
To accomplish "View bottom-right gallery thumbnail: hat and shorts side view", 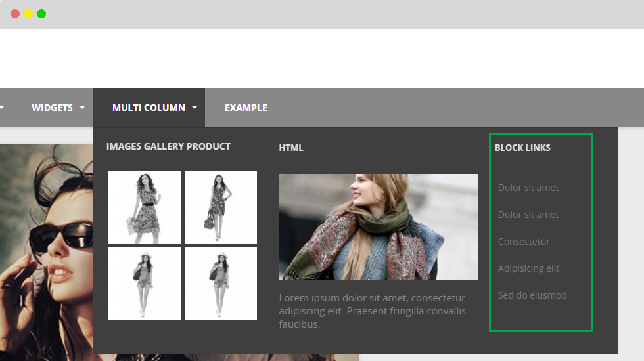I will point(221,284).
